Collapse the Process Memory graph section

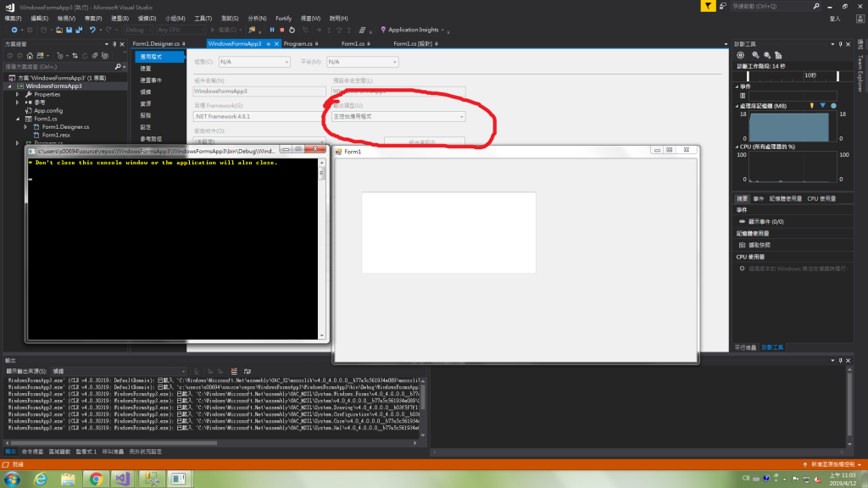point(737,106)
